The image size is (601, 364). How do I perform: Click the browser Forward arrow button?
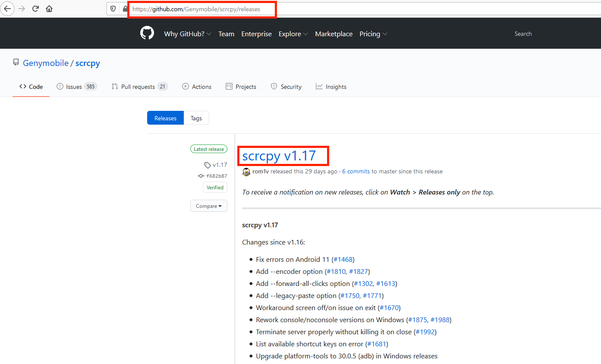pos(22,9)
